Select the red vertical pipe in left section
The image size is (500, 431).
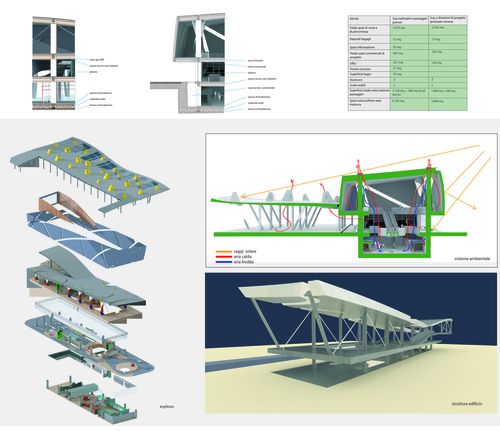point(43,93)
